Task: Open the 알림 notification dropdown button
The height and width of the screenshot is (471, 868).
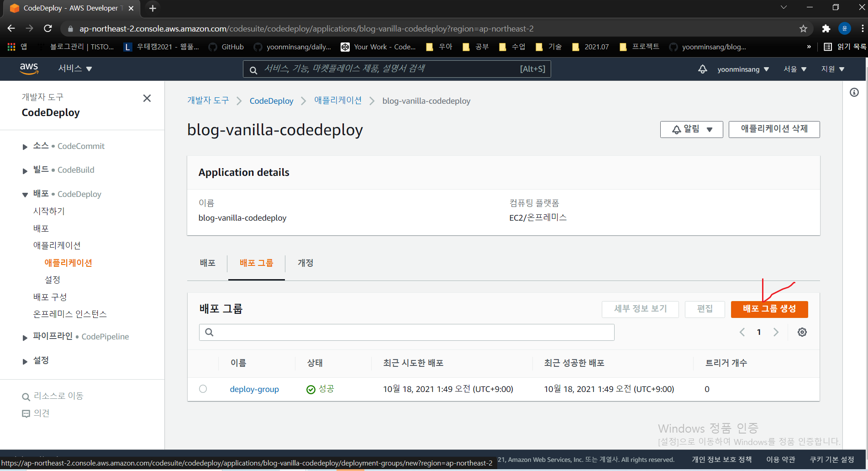Action: tap(691, 129)
